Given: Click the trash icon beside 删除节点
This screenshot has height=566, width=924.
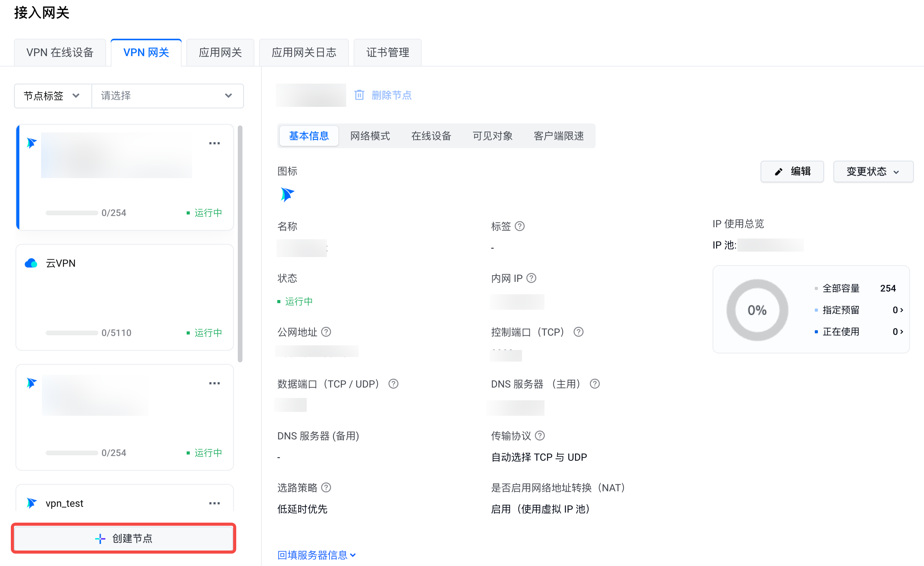Looking at the screenshot, I should tap(359, 95).
